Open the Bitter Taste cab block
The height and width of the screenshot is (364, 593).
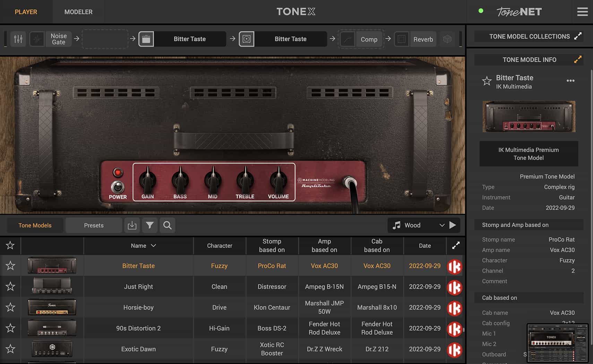[x=290, y=39]
